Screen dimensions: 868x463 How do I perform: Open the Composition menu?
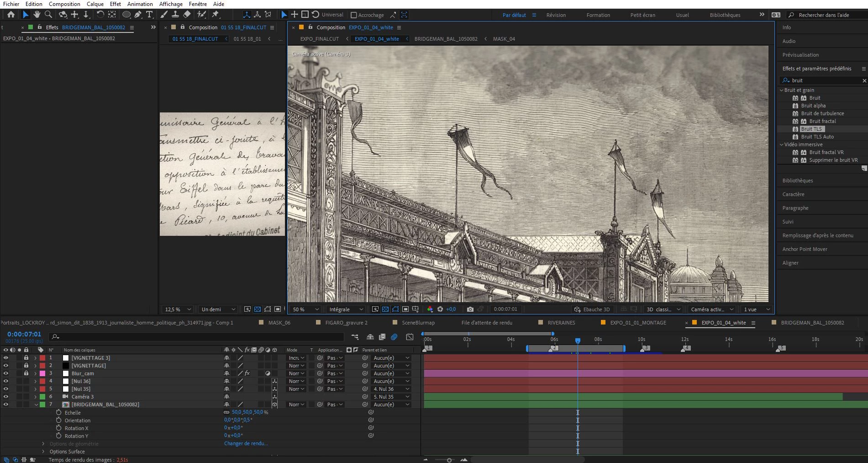tap(64, 4)
